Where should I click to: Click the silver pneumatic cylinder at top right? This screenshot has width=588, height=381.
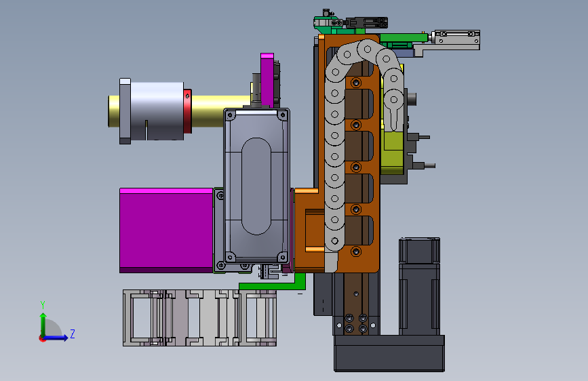(456, 38)
